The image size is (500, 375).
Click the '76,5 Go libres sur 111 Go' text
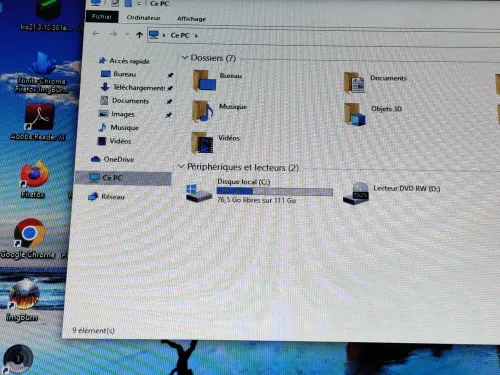(x=257, y=200)
